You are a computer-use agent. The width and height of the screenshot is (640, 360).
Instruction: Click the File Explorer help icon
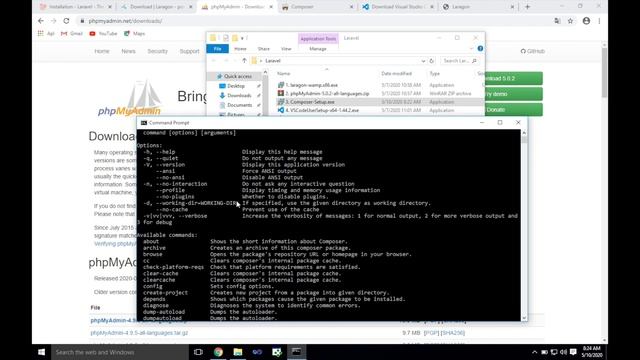point(480,49)
